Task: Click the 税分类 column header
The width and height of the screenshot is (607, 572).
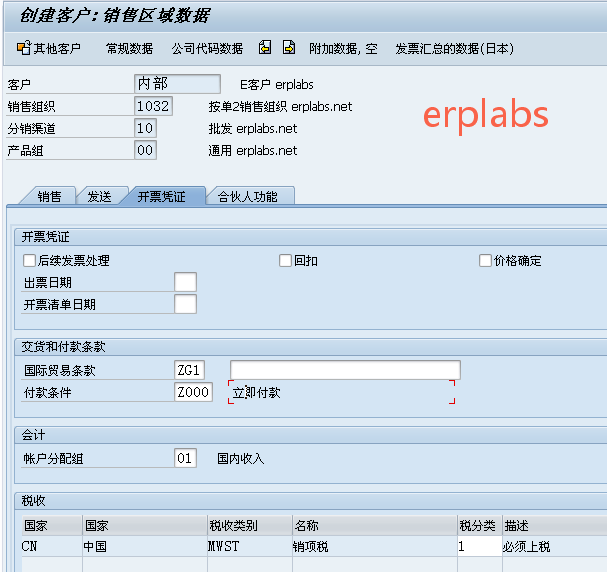Action: click(480, 526)
